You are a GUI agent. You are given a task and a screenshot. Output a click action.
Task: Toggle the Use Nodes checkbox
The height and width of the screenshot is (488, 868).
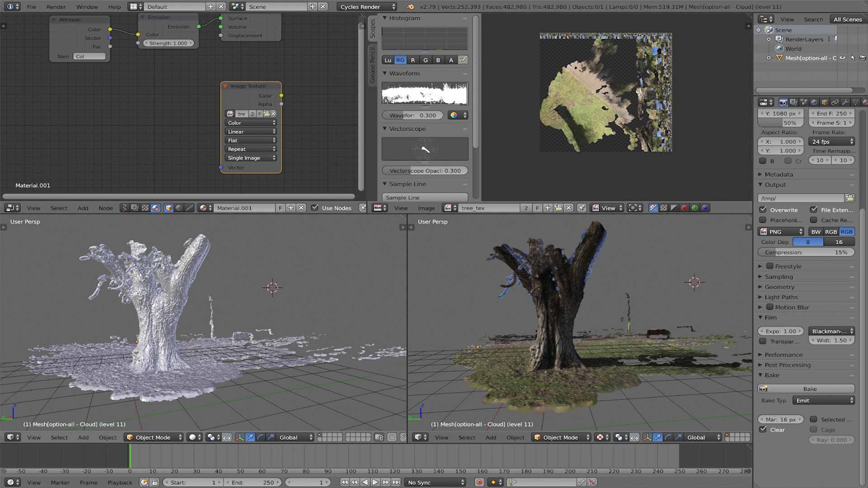[315, 208]
